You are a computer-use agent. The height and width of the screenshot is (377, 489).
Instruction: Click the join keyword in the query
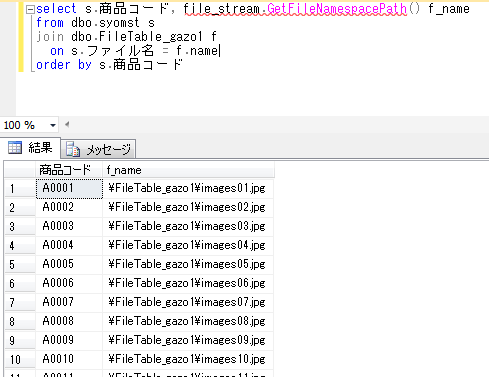click(50, 37)
